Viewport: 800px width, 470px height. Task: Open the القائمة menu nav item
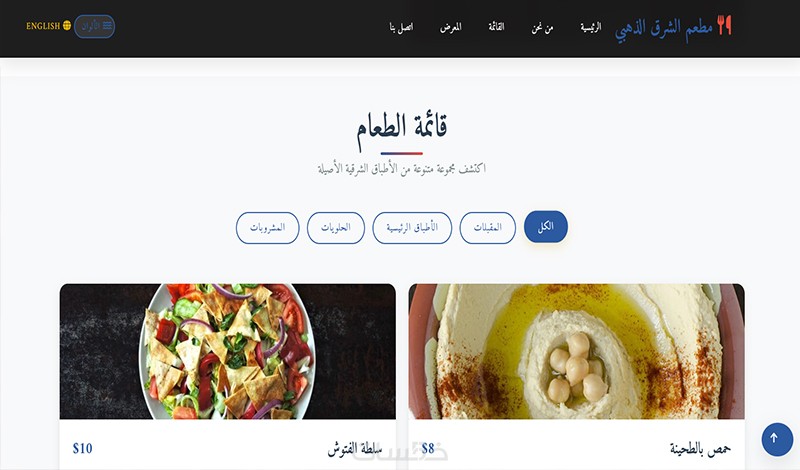point(496,27)
